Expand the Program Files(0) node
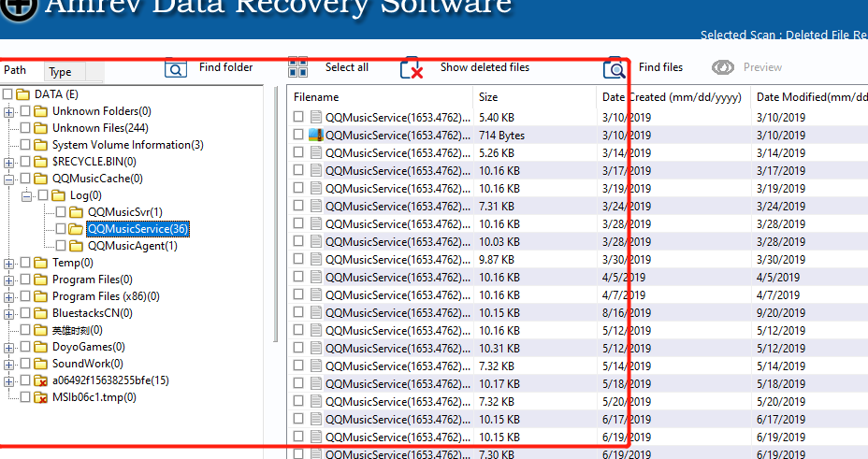Screen dimensions: 868x459 click(x=8, y=280)
